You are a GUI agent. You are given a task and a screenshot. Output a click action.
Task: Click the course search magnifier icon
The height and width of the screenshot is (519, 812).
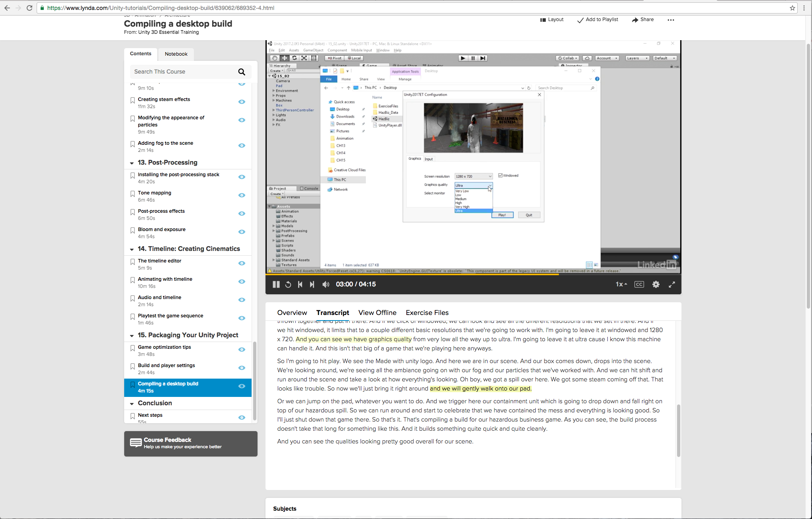[x=242, y=72]
